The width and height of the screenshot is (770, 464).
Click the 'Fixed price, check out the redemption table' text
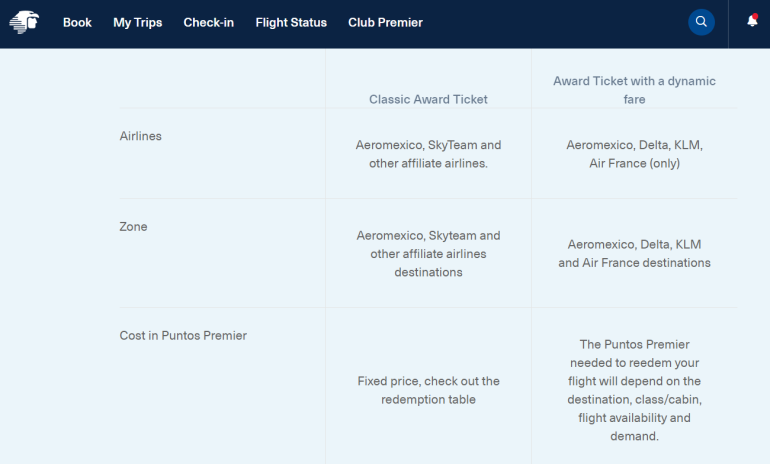click(x=428, y=390)
